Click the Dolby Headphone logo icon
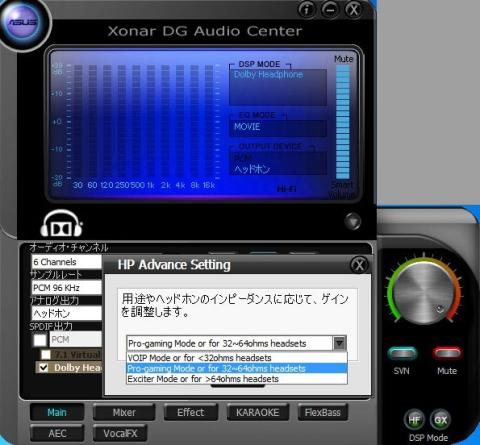 tap(61, 224)
